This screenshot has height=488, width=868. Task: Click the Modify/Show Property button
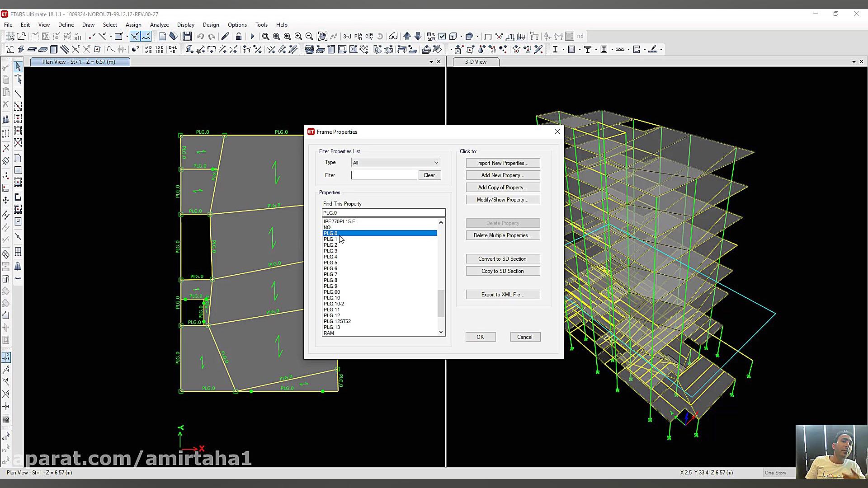pyautogui.click(x=503, y=200)
